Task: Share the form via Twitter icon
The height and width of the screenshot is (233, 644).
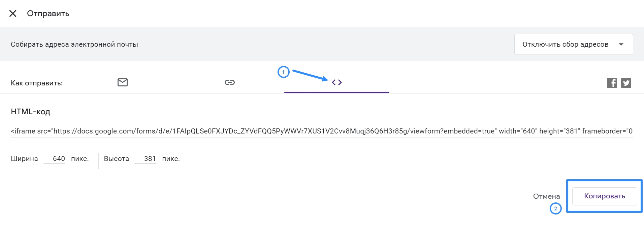Action: [x=626, y=83]
